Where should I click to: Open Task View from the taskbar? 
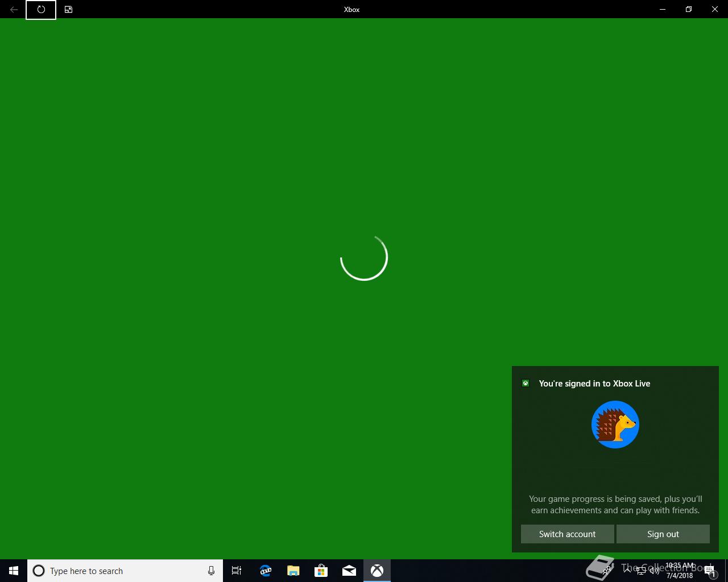237,571
